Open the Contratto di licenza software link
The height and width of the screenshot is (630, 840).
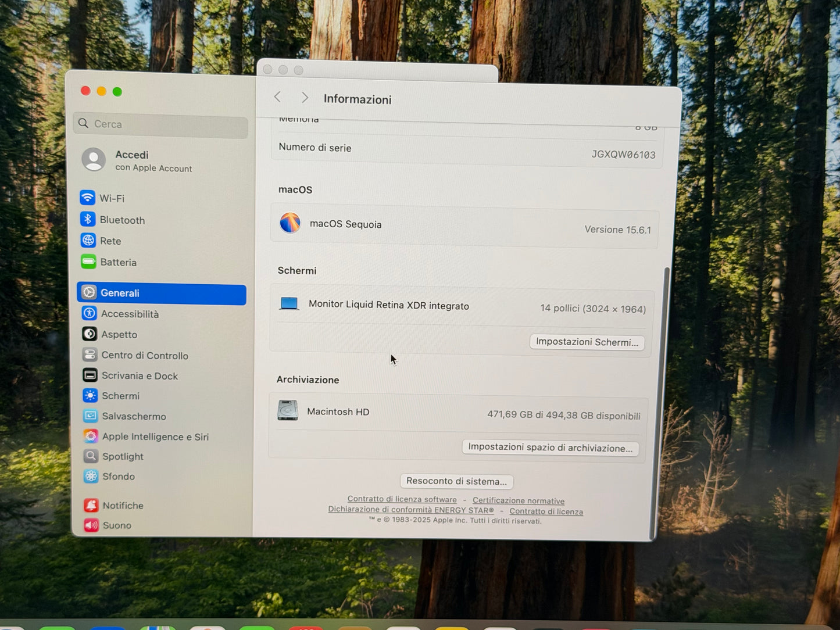tap(402, 499)
